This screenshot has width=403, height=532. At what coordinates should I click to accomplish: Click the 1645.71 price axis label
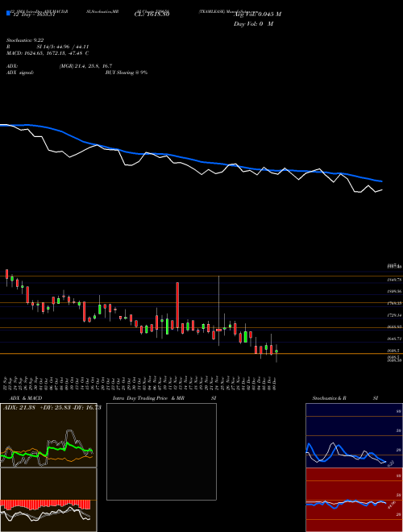tap(394, 339)
